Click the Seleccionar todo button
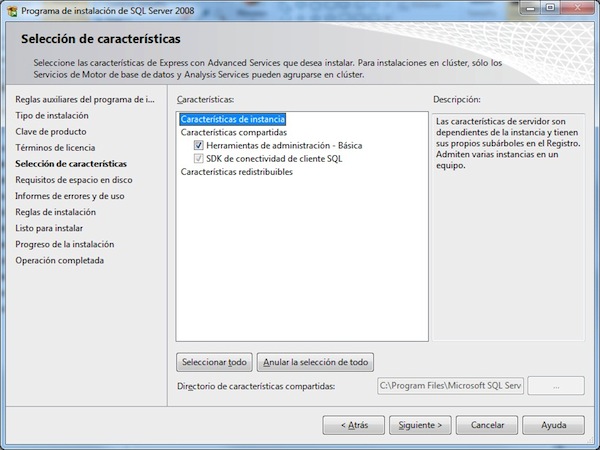This screenshot has height=450, width=600. point(214,362)
